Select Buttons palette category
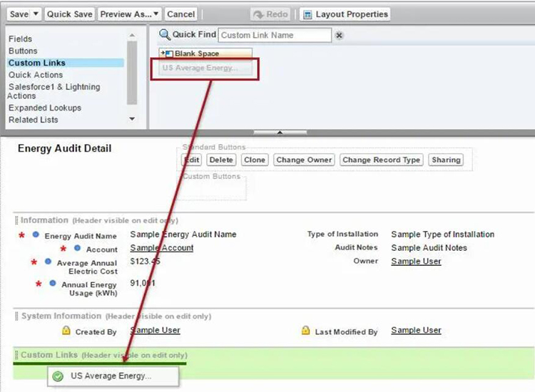 pyautogui.click(x=23, y=51)
